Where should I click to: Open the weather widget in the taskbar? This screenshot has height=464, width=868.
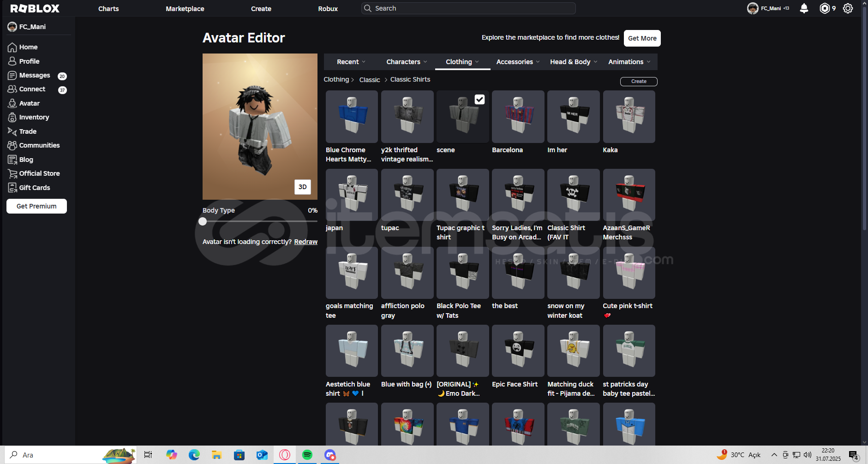(738, 455)
